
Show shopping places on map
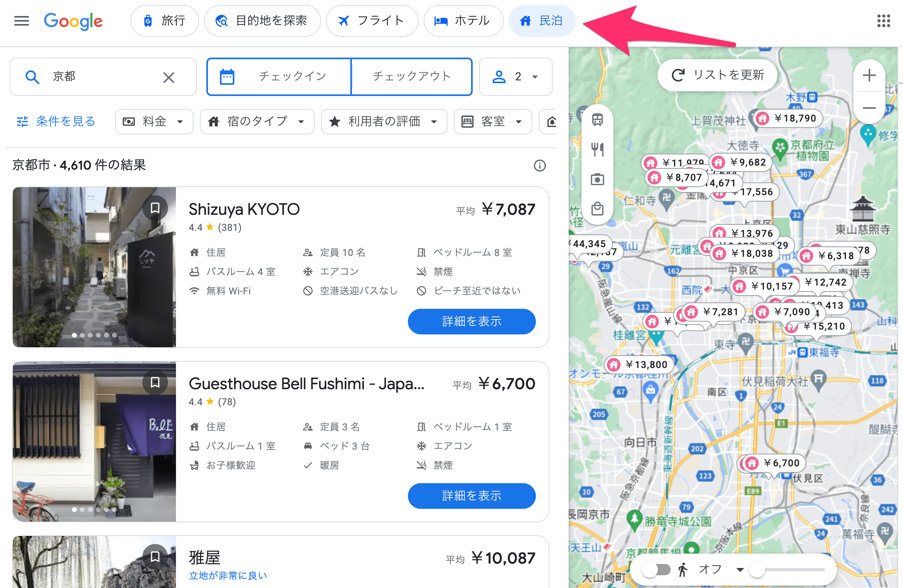click(597, 209)
